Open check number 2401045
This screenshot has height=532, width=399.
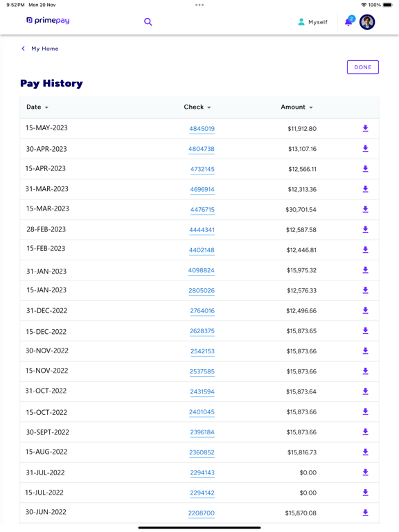click(202, 412)
